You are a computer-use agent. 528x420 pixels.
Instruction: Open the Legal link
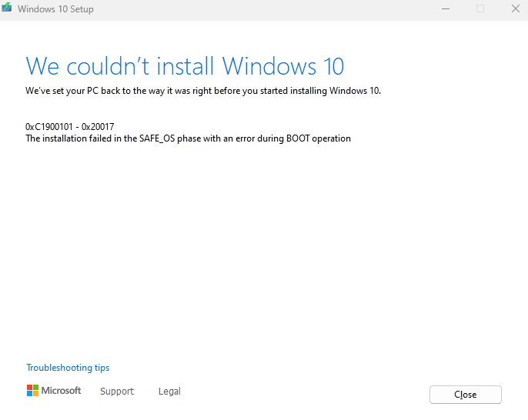169,391
